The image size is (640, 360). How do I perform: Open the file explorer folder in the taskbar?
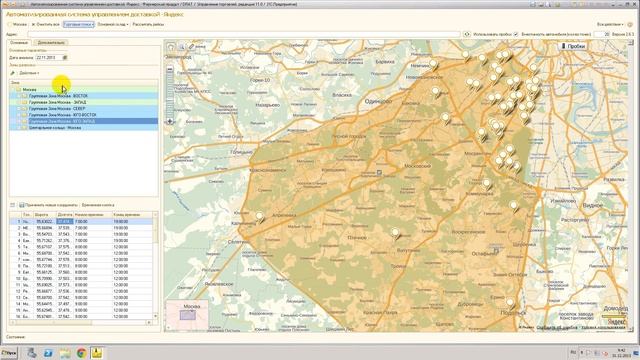[65, 353]
